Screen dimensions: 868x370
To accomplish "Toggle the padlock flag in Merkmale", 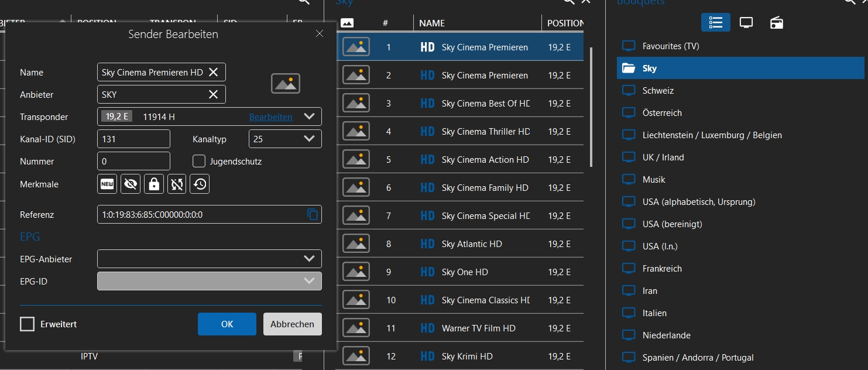I will (154, 184).
